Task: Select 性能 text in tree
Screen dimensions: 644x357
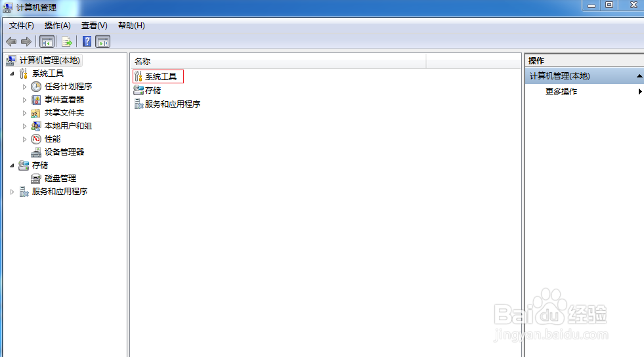Action: 53,139
